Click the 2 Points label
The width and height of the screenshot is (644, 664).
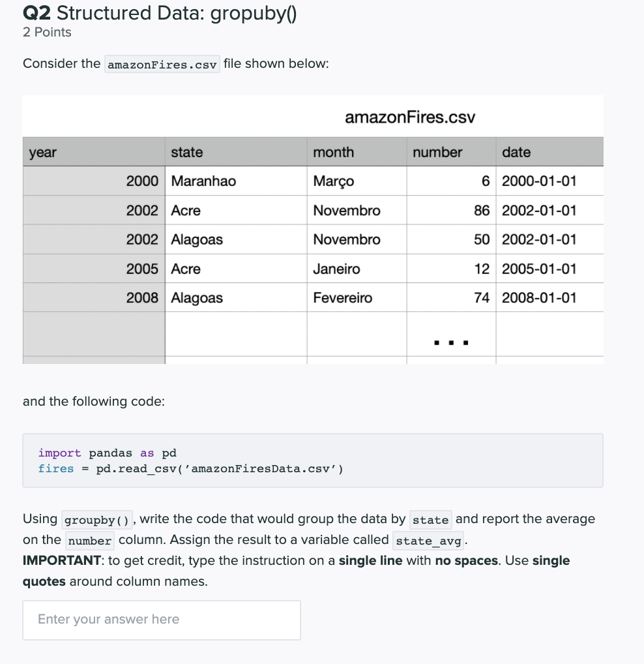[x=46, y=32]
